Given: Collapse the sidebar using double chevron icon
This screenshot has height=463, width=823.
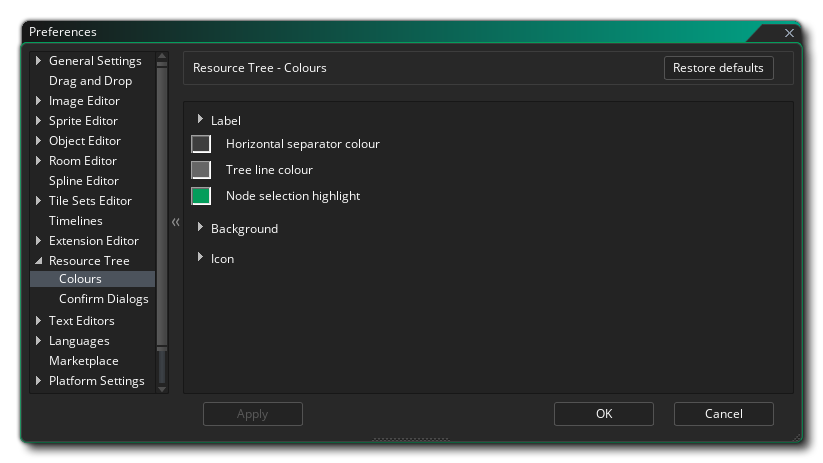Looking at the screenshot, I should click(175, 222).
